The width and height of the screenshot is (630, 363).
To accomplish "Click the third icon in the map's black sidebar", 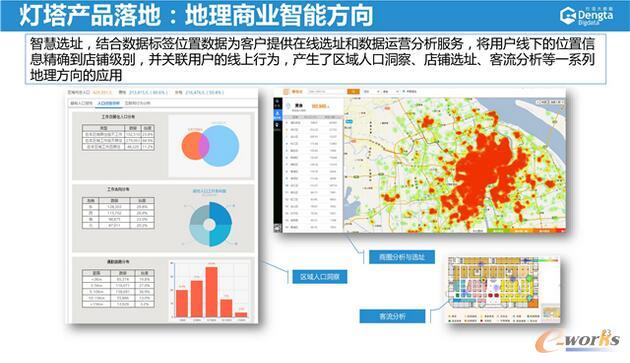I will click(278, 125).
